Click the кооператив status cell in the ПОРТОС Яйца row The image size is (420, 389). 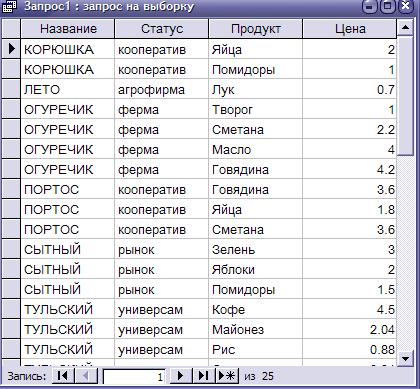162,209
